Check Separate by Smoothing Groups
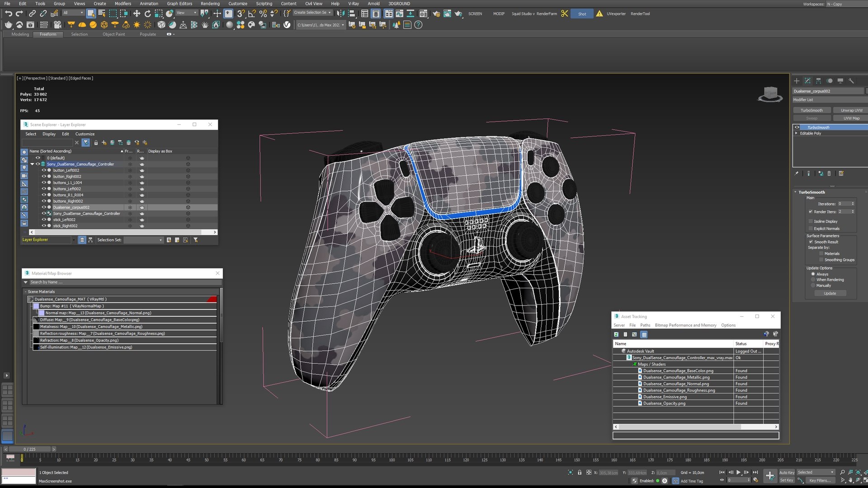The height and width of the screenshot is (488, 868). point(821,260)
